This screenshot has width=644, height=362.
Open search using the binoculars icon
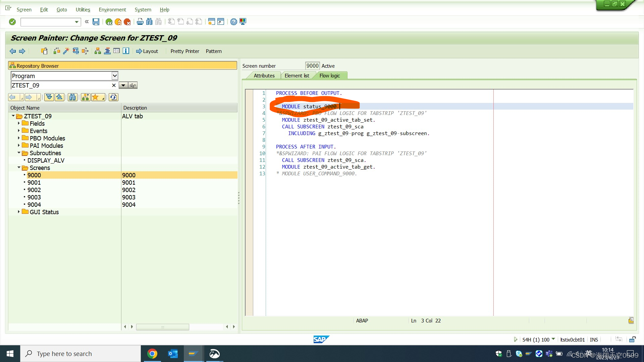(x=149, y=21)
